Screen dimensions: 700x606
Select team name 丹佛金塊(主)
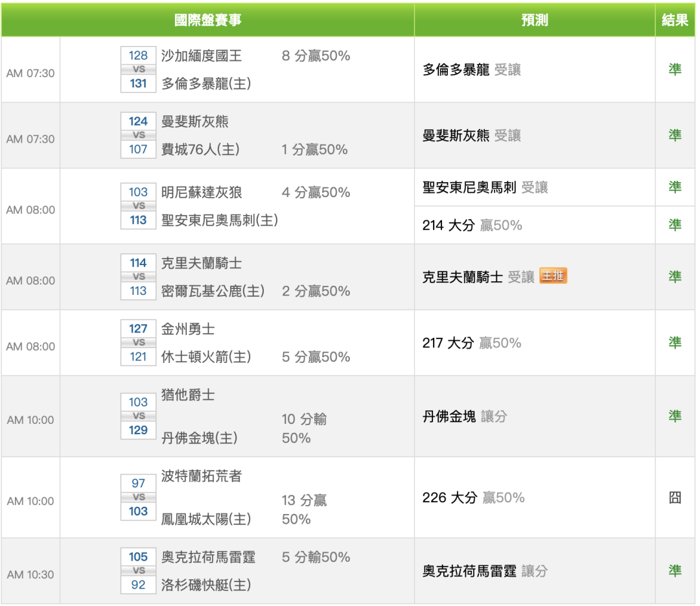click(x=199, y=438)
